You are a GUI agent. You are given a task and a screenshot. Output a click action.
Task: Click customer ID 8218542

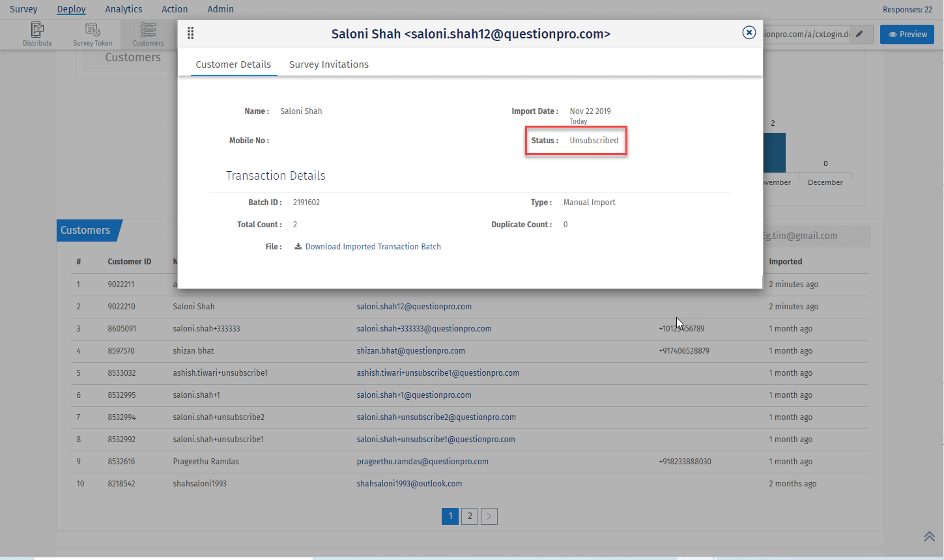122,483
